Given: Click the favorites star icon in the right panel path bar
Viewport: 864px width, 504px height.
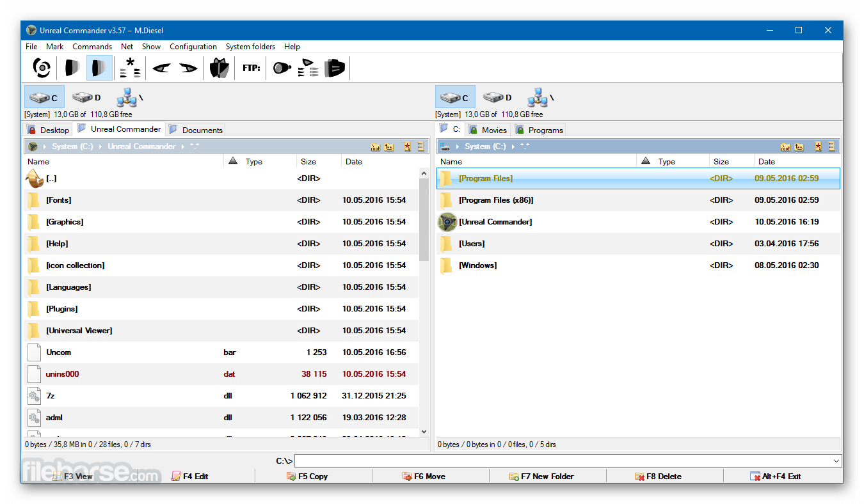Looking at the screenshot, I should click(819, 146).
